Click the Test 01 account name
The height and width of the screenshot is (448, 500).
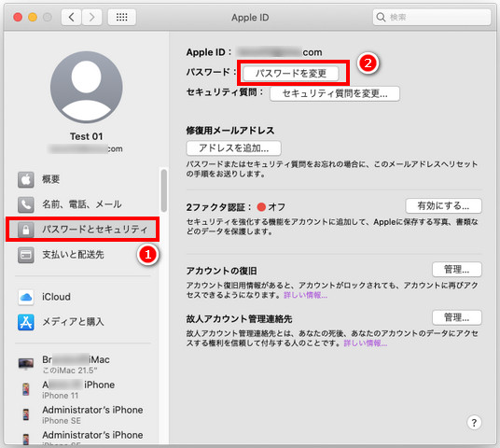87,136
